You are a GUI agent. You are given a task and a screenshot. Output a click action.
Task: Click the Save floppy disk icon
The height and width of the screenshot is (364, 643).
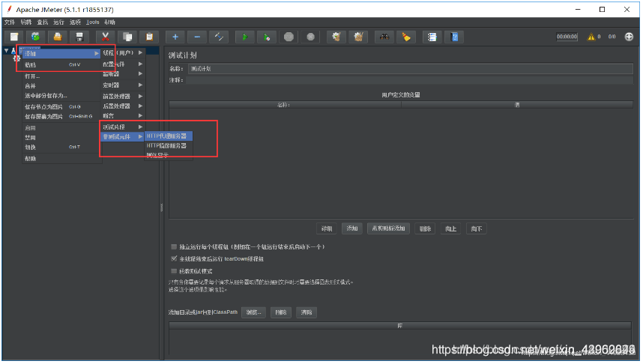[x=79, y=37]
